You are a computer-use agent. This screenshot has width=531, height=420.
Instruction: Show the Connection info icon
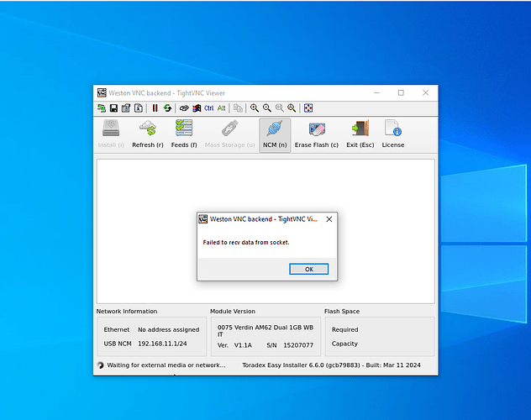click(x=139, y=108)
